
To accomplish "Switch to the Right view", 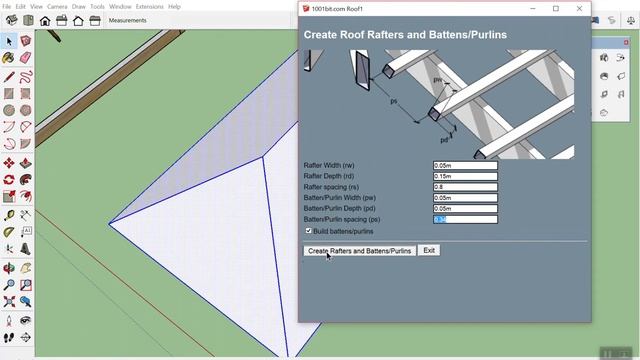I will click(x=62, y=20).
